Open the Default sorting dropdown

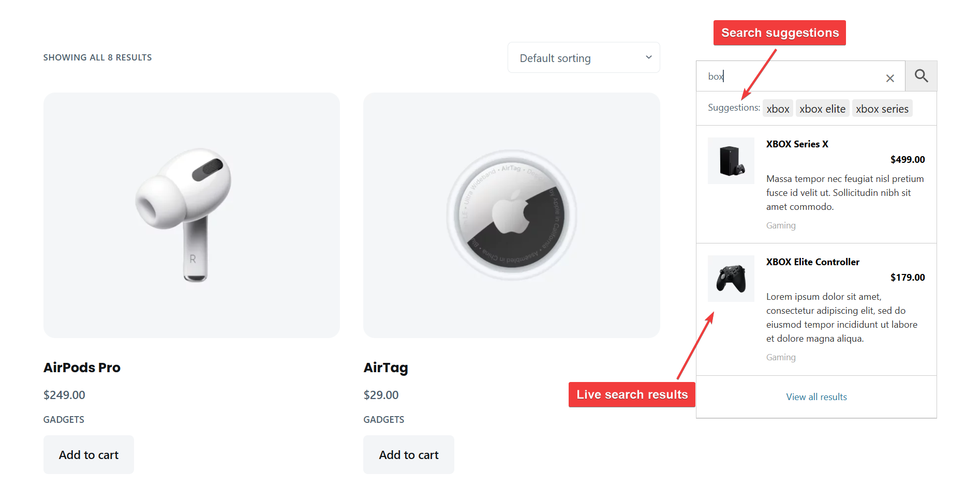point(584,58)
